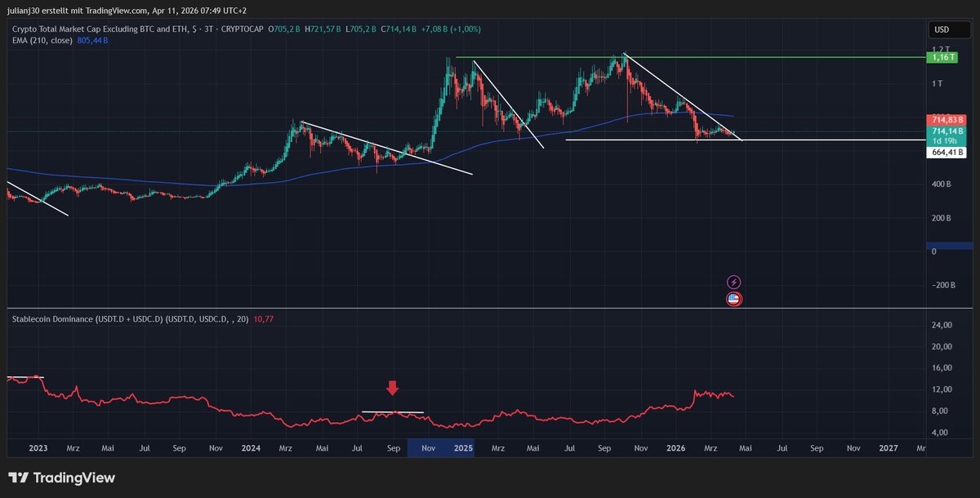Select the EMA (210, close) indicator legend
The width and height of the screenshot is (980, 498).
click(x=41, y=40)
